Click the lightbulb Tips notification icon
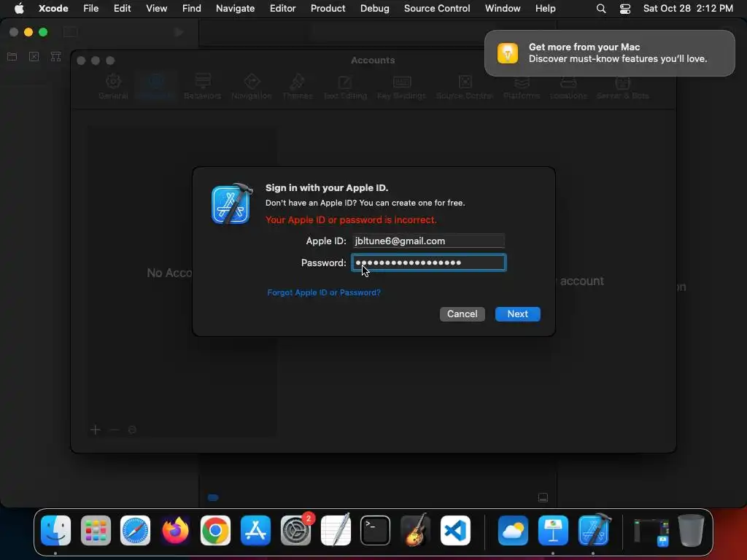The height and width of the screenshot is (560, 747). click(x=508, y=52)
